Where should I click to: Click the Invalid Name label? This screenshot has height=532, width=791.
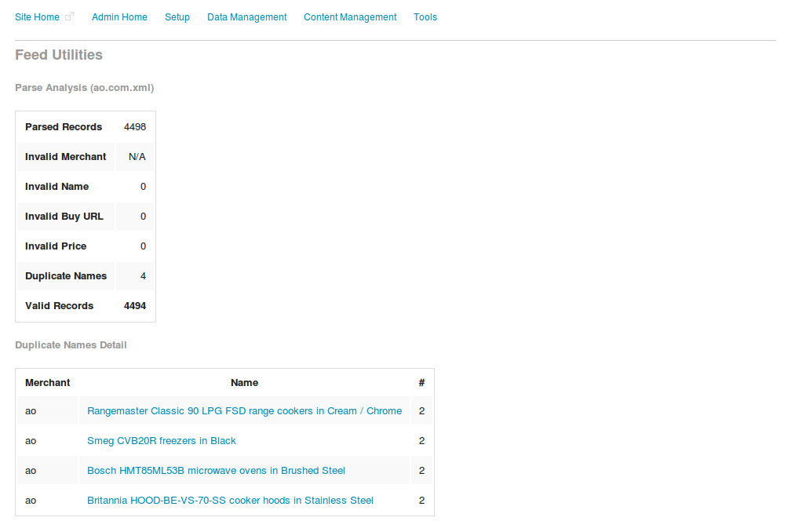coord(57,187)
